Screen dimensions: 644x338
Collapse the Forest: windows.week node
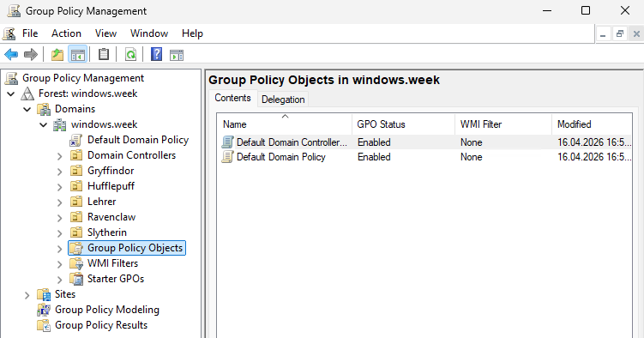point(10,94)
